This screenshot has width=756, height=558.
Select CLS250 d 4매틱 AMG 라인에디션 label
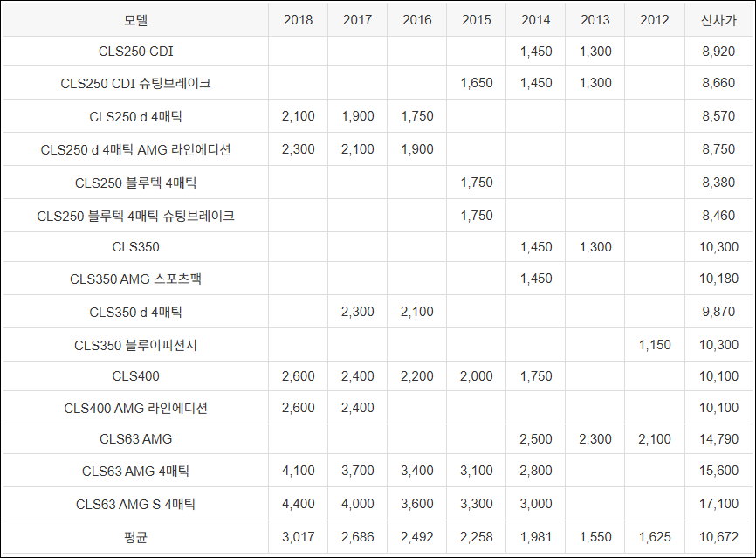(135, 150)
